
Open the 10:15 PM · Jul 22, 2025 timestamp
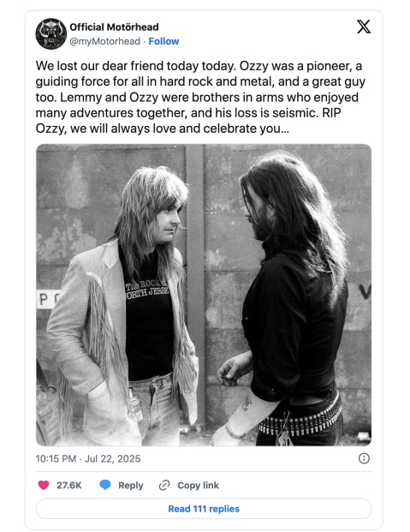click(x=88, y=458)
